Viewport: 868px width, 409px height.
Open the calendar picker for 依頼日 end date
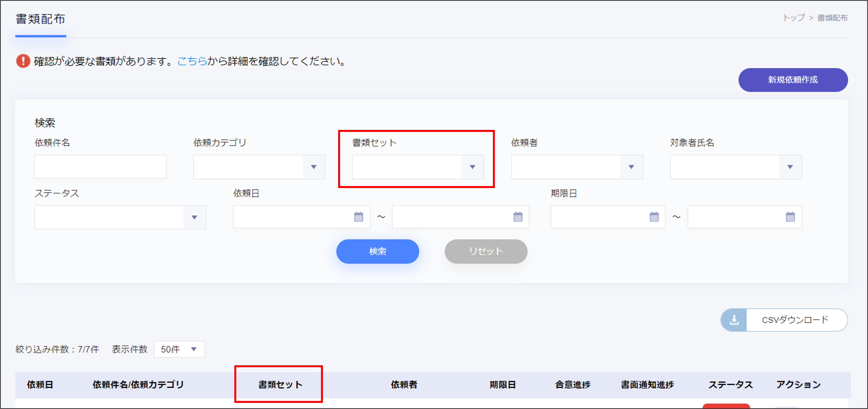tap(518, 217)
